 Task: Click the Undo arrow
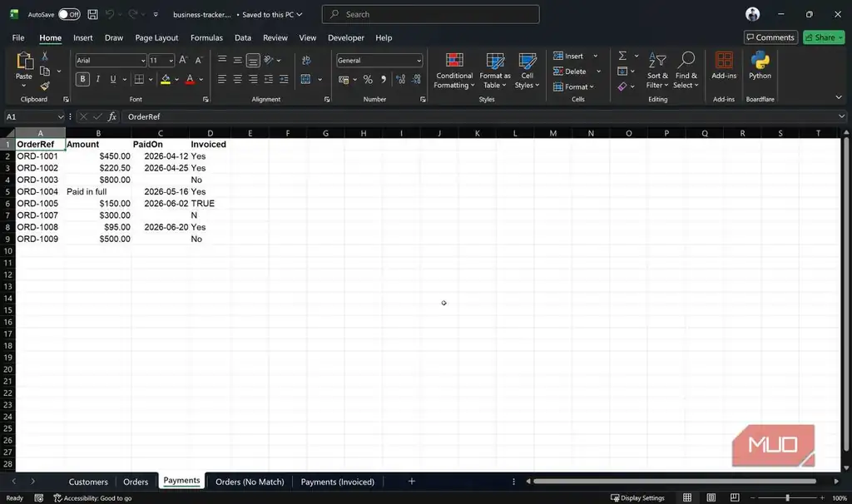(110, 15)
